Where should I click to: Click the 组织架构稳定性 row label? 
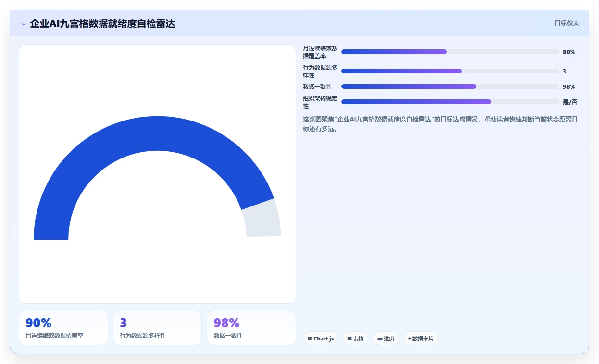320,102
